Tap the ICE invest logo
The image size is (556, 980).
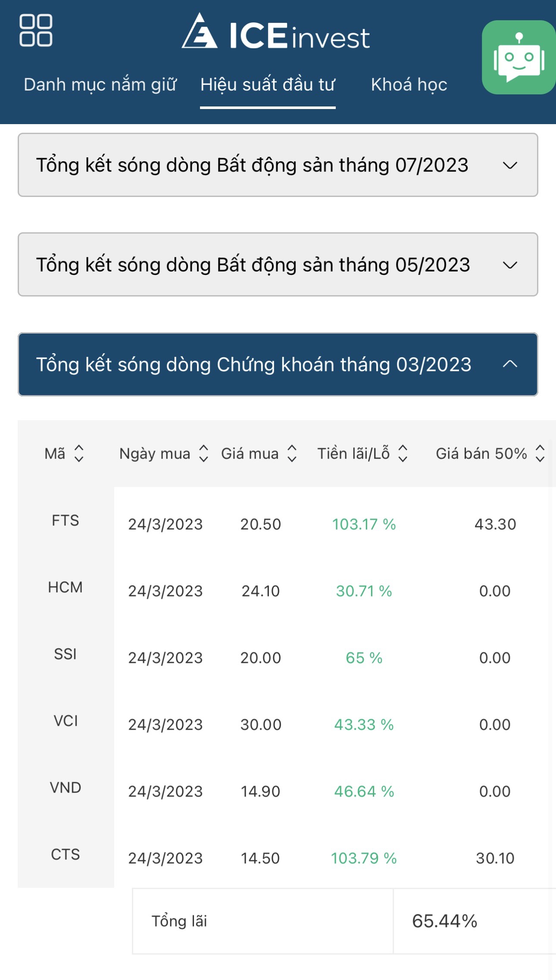click(276, 31)
